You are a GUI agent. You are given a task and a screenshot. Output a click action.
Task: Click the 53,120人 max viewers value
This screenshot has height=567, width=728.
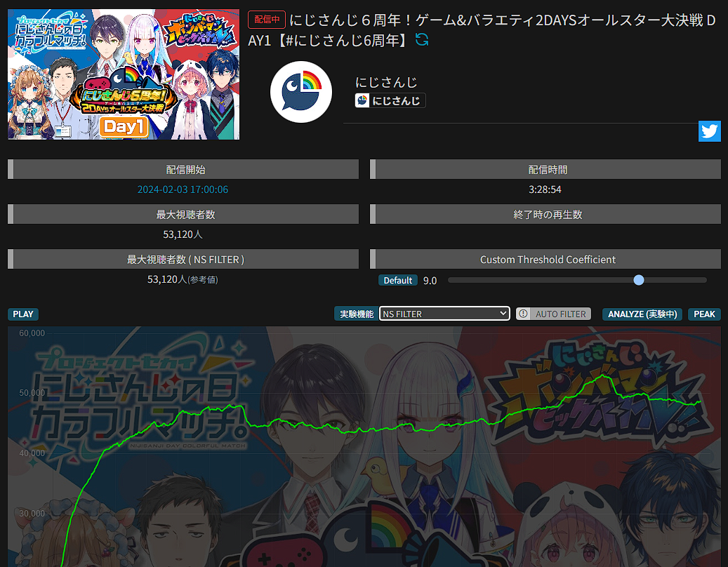(x=183, y=234)
